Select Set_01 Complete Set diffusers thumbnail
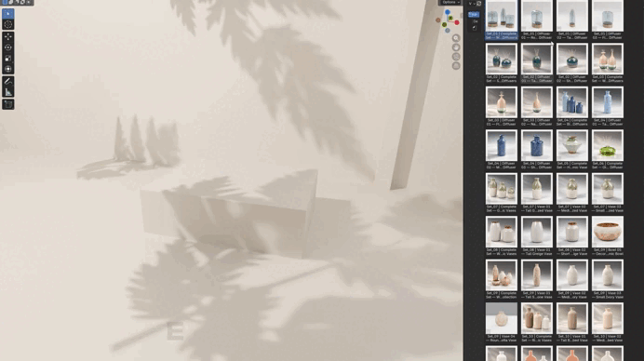Screen dimensions: 644x361 point(501,20)
